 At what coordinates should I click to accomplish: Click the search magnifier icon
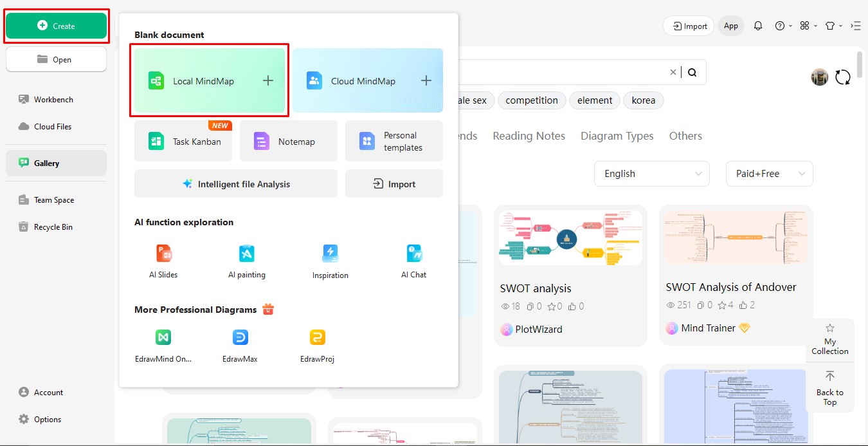692,72
